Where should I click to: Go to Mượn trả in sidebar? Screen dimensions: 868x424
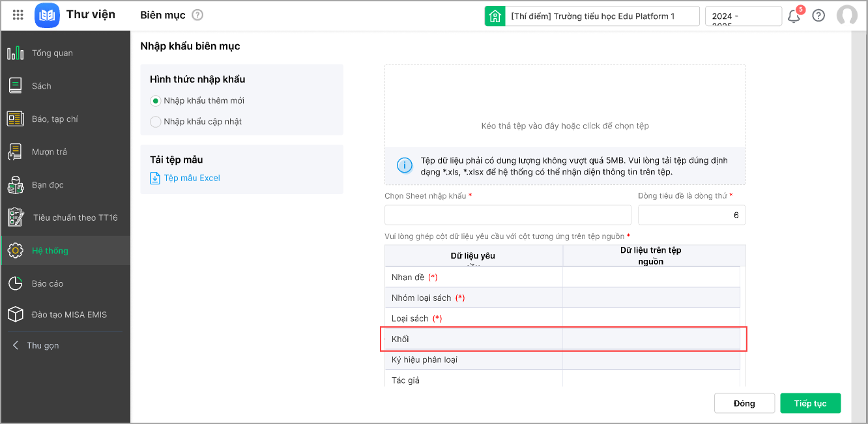49,152
